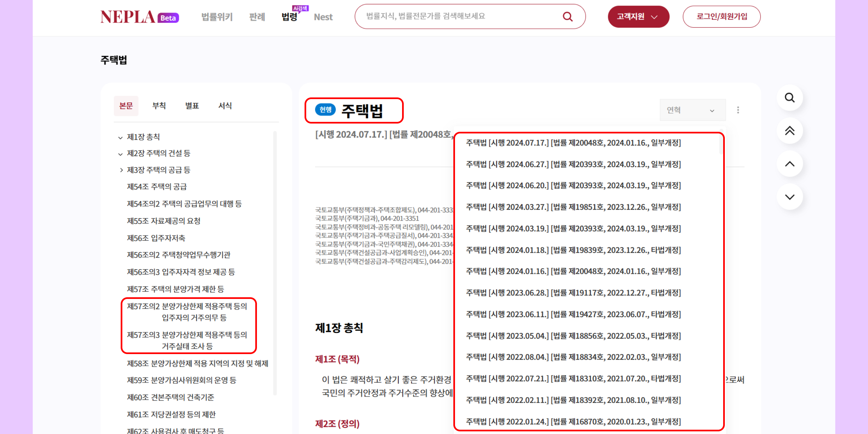Collapse the 제1장 총칙 tree node
The height and width of the screenshot is (434, 868).
click(120, 137)
